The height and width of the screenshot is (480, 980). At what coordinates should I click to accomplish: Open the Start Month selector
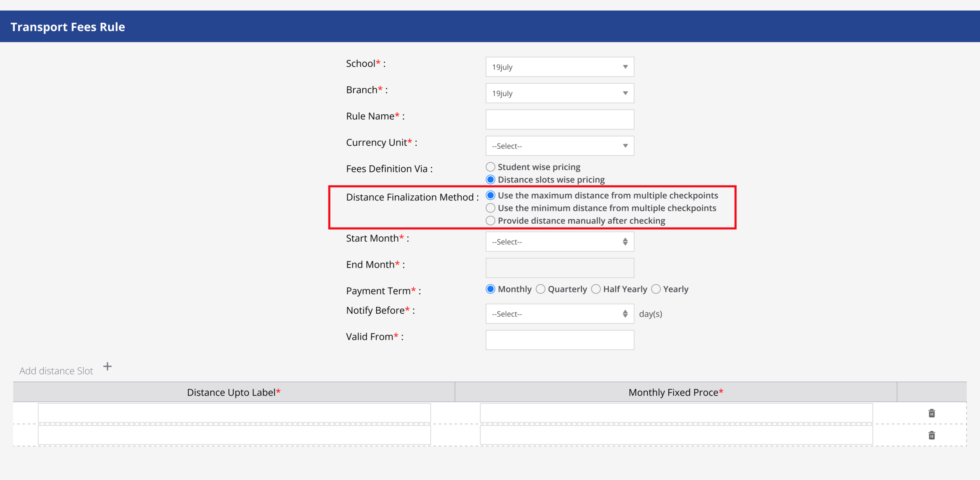[x=559, y=242]
